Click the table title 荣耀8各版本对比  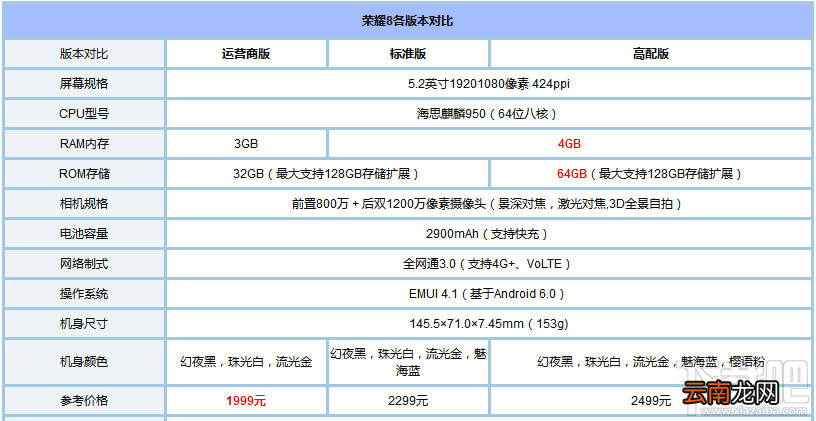[x=407, y=21]
